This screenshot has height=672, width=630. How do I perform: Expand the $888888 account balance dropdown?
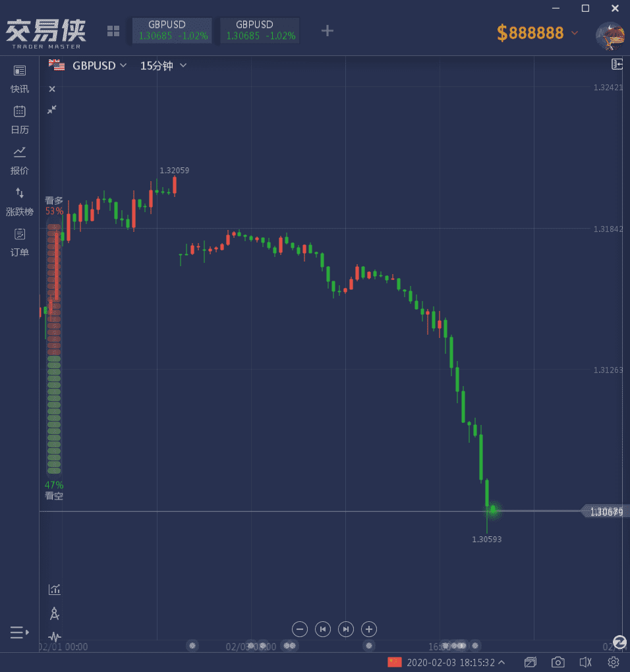point(575,33)
